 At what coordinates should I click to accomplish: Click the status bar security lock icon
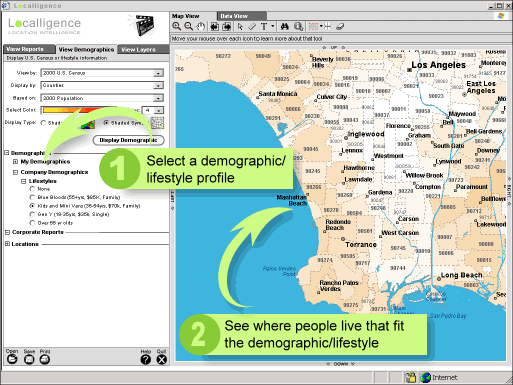pyautogui.click(x=410, y=377)
